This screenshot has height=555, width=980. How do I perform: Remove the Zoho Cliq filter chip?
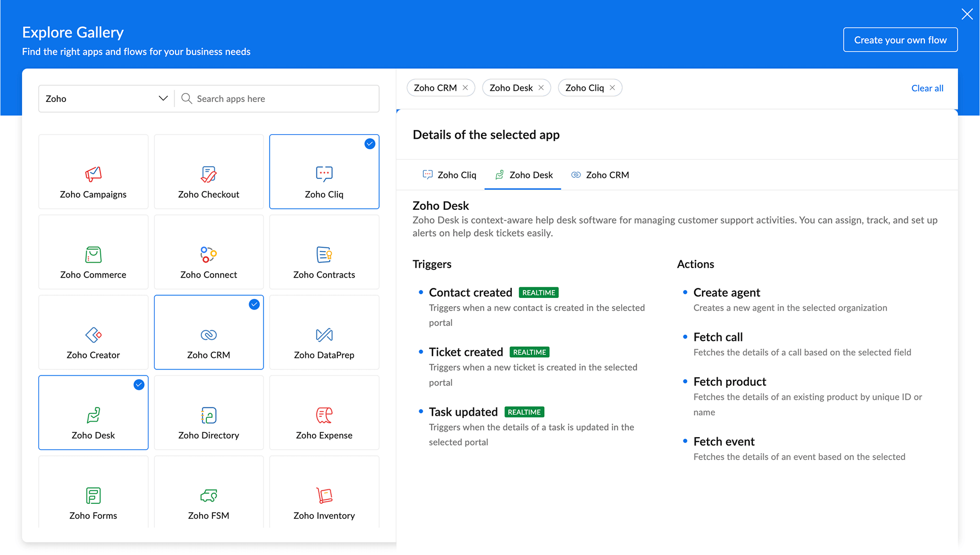[612, 88]
